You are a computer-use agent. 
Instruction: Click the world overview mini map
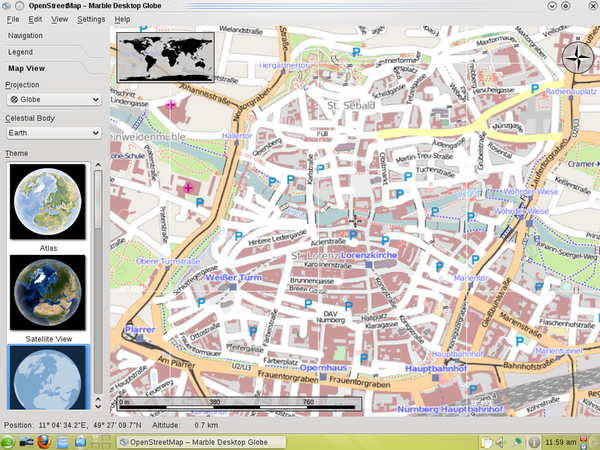(x=165, y=57)
